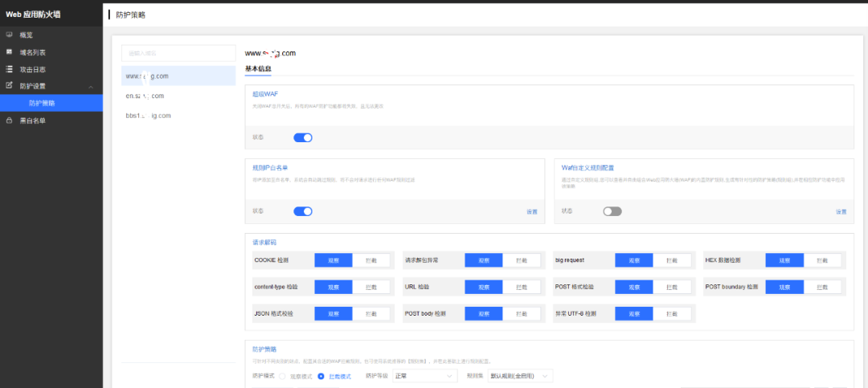The image size is (868, 388).
Task: Set HEX 数据检测 to 拦截
Action: pos(823,260)
